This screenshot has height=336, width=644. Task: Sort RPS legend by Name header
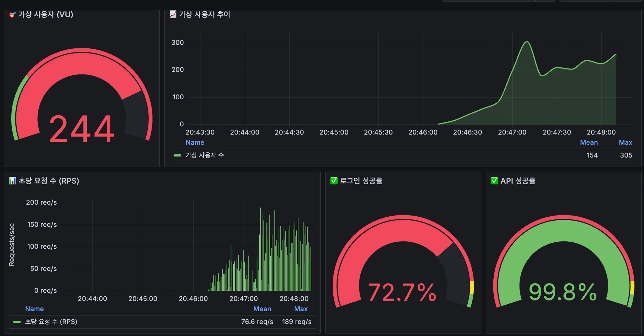35,309
